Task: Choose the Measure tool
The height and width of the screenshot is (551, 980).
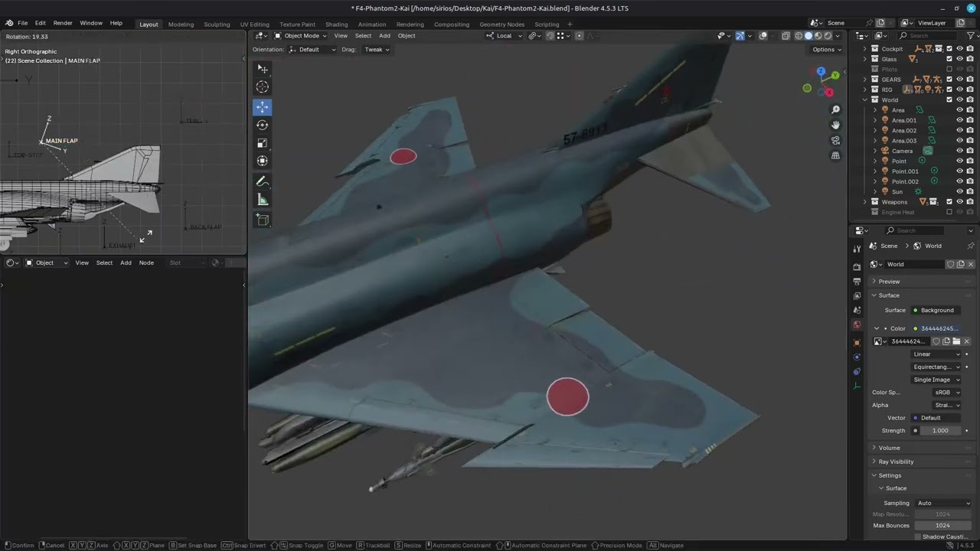Action: click(x=263, y=201)
